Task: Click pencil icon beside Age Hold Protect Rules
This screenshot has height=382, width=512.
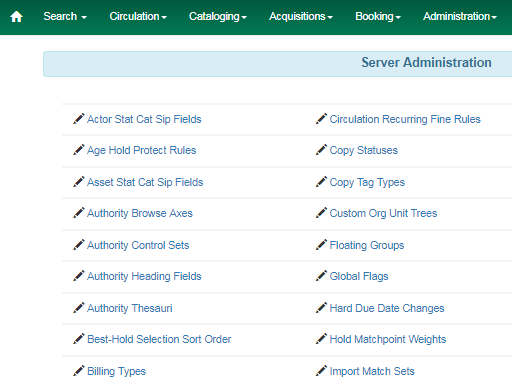Action: pyautogui.click(x=79, y=150)
